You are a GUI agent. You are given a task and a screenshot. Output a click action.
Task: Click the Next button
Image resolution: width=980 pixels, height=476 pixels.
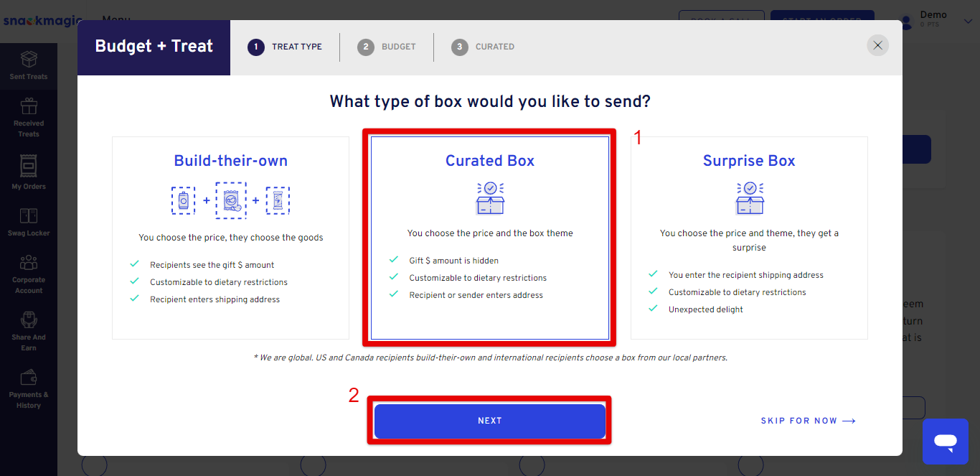(x=490, y=421)
